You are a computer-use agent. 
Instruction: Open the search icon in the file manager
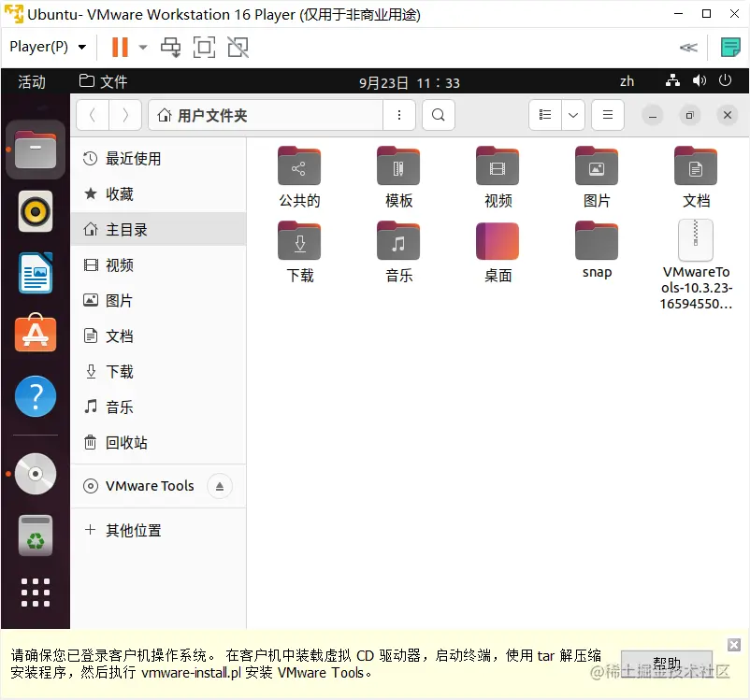(x=438, y=114)
